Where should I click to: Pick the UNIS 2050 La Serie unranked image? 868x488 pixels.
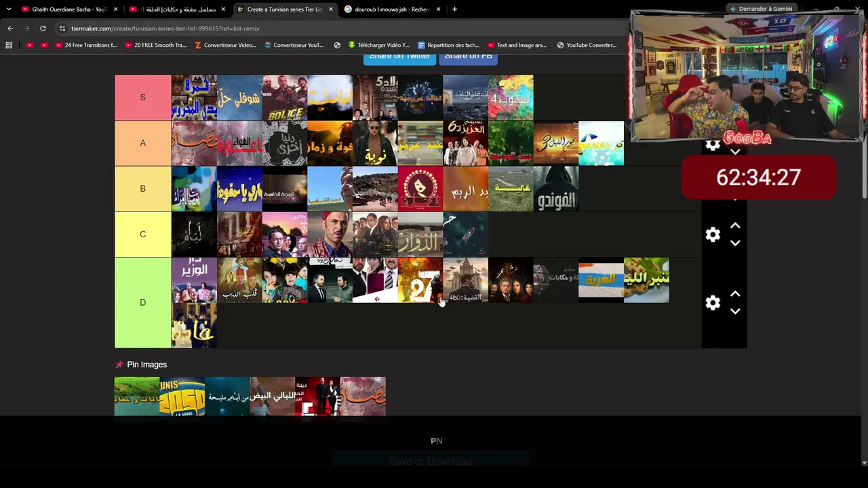pyautogui.click(x=182, y=396)
